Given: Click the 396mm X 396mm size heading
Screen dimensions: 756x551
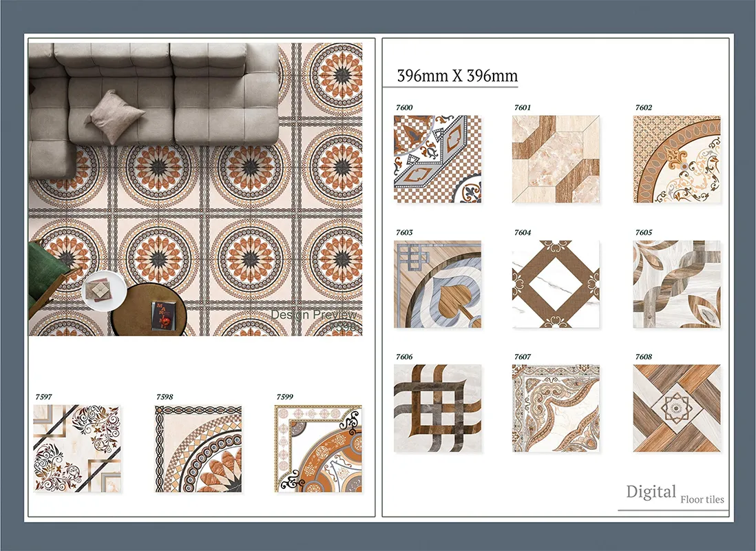Looking at the screenshot, I should (x=457, y=76).
